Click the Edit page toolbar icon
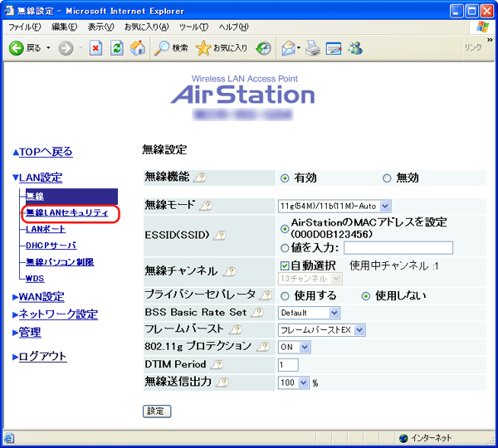The width and height of the screenshot is (498, 448). (334, 49)
